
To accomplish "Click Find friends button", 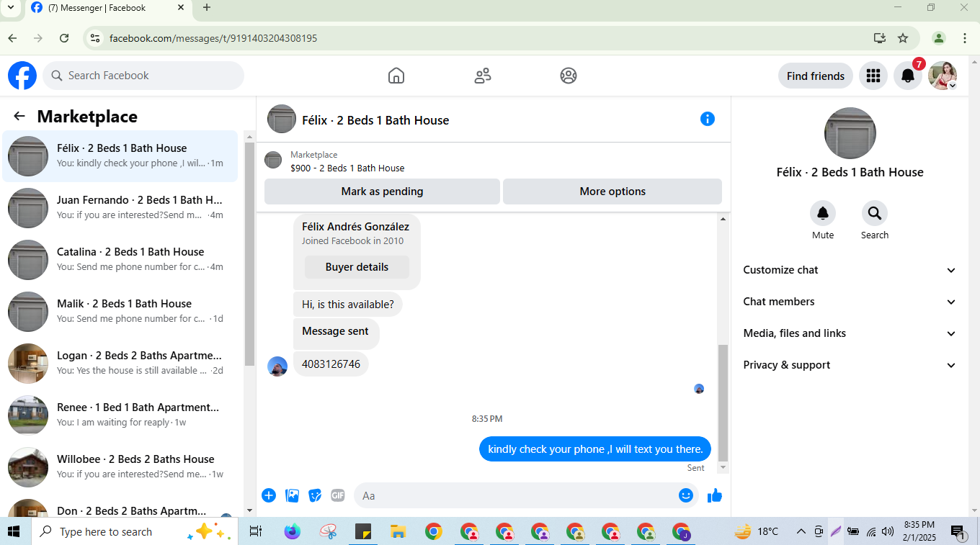I will pos(816,76).
